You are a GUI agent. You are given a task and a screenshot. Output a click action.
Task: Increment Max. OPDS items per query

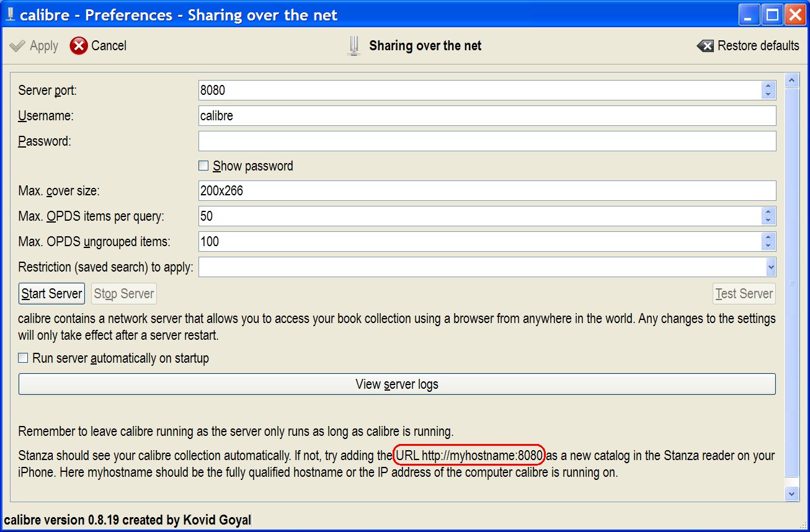point(768,211)
